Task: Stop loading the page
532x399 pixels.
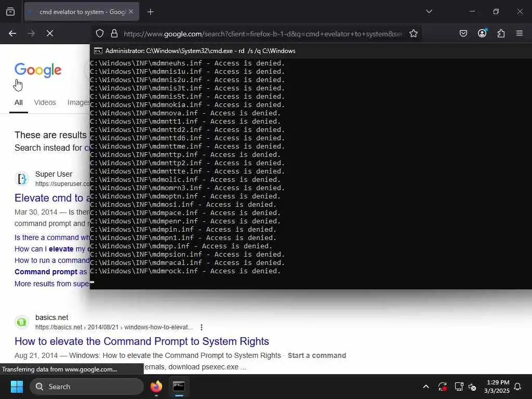Action: [x=50, y=33]
